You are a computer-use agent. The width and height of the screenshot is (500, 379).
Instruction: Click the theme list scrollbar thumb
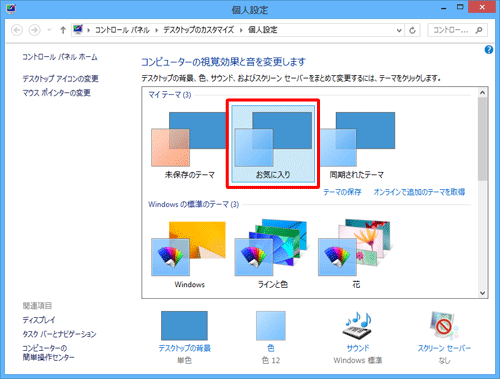click(x=482, y=139)
